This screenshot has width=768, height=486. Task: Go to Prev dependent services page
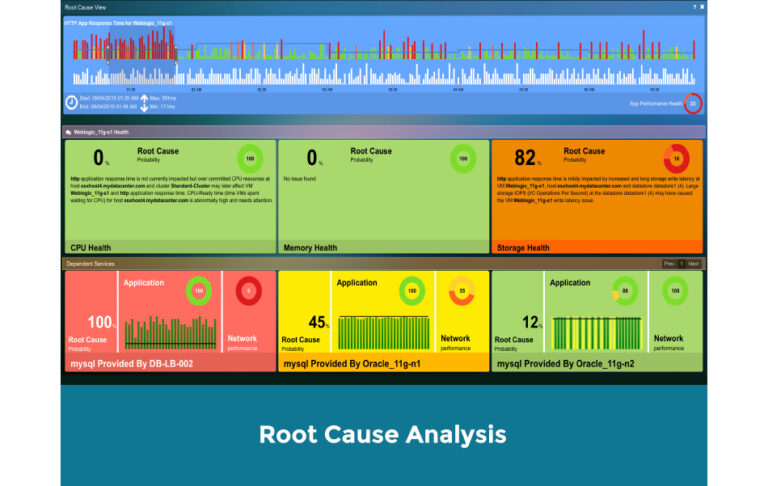coord(669,264)
